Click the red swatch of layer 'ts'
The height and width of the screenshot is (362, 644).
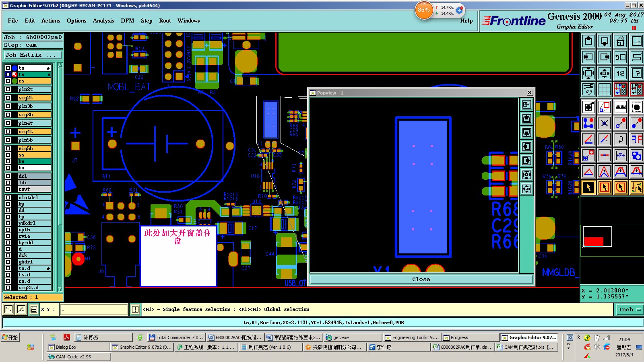point(15,74)
